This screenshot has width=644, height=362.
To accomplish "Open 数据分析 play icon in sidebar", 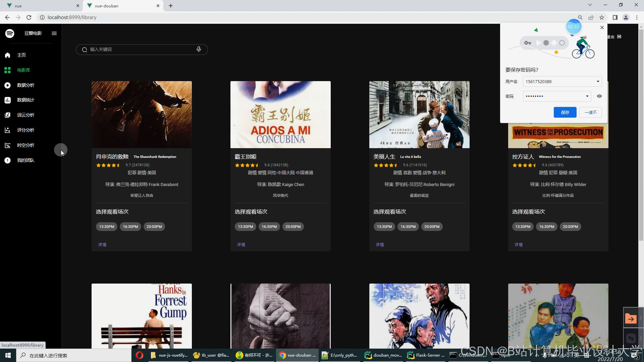I will point(7,85).
